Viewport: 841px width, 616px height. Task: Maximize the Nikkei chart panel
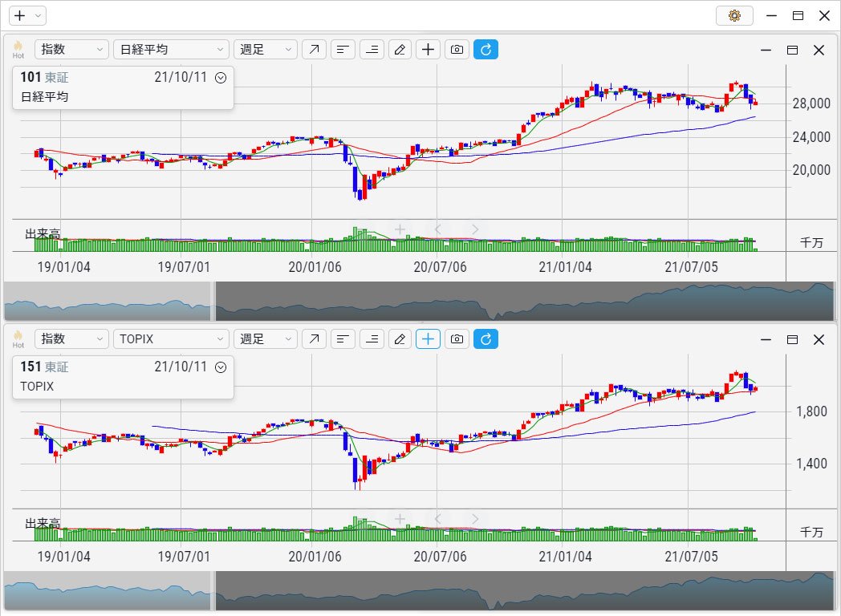(792, 50)
